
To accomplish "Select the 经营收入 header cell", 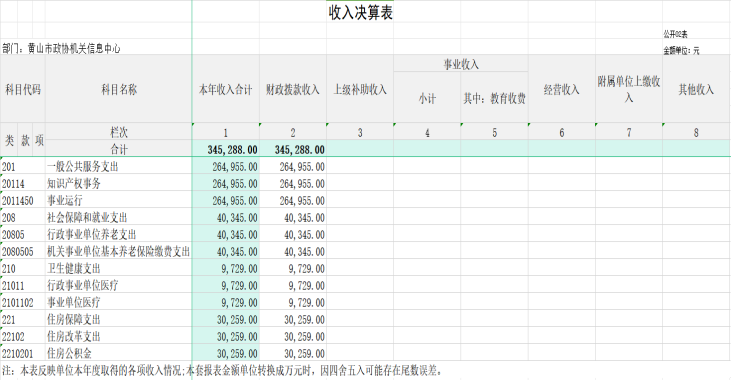I will pos(562,89).
